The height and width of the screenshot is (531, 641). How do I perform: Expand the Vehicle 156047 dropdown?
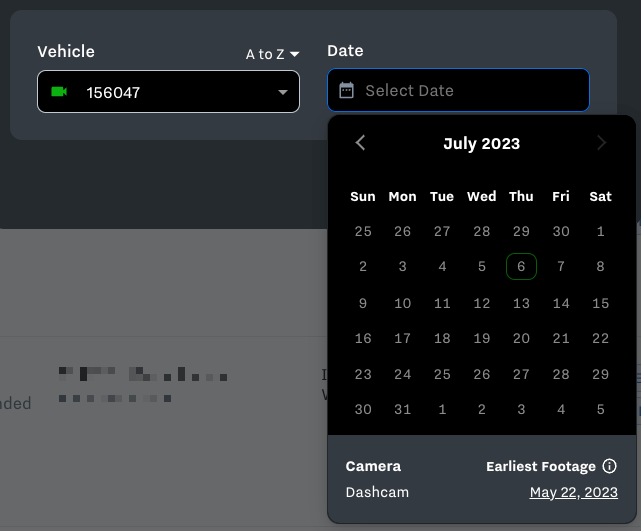(282, 93)
